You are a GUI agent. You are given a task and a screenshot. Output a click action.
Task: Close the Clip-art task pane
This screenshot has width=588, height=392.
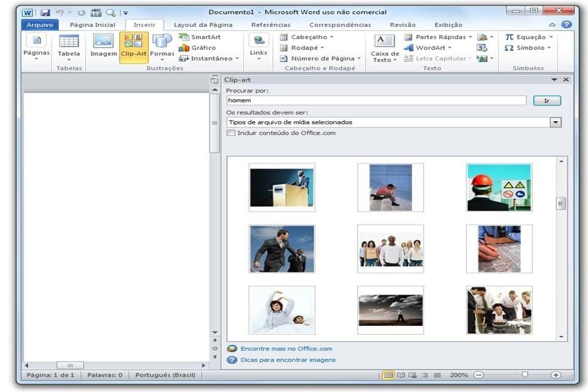coord(566,80)
